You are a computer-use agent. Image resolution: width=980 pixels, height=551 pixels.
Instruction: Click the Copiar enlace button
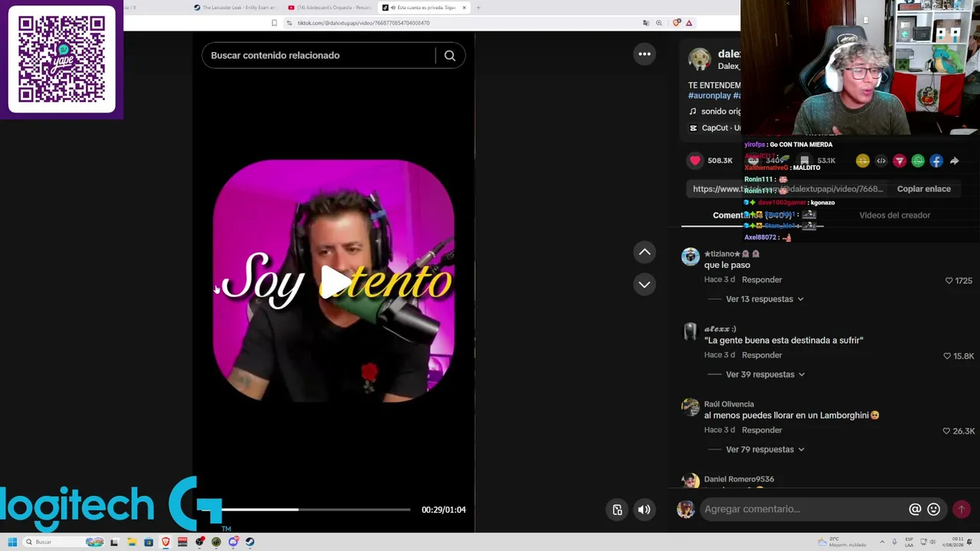click(923, 189)
